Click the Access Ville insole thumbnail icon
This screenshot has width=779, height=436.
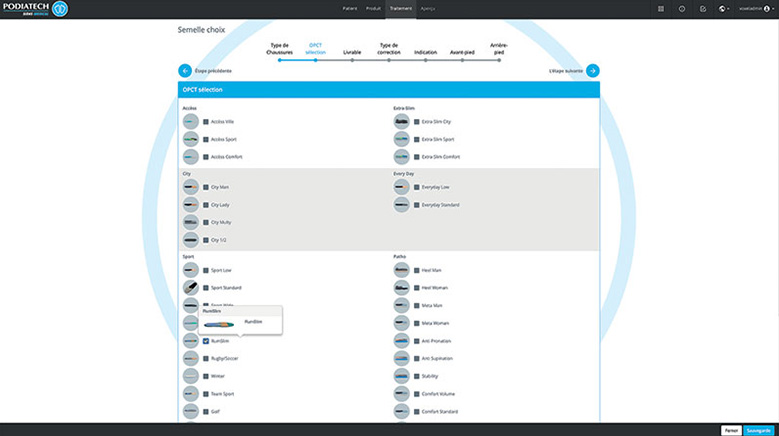click(x=190, y=121)
